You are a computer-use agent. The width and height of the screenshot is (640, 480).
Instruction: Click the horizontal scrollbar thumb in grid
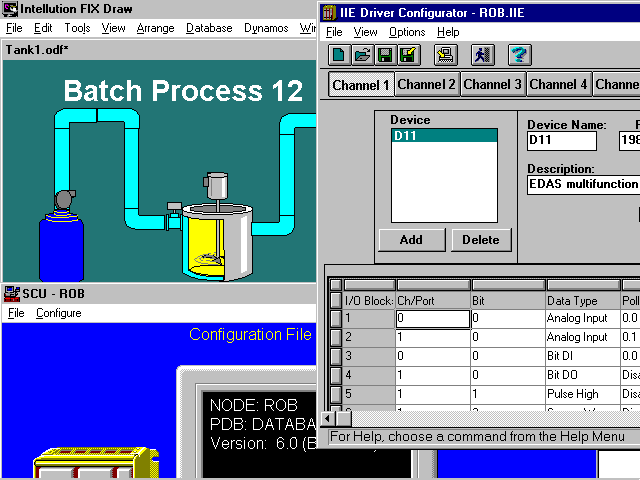coord(343,419)
